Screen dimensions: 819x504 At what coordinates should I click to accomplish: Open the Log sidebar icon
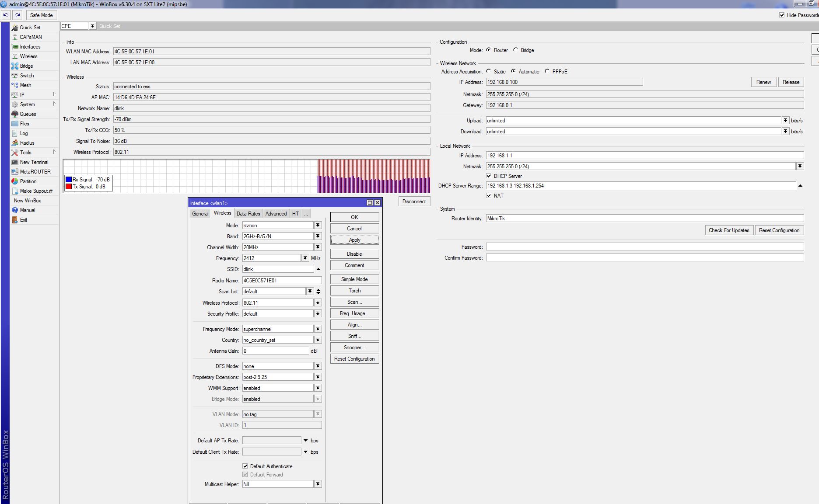[x=15, y=133]
